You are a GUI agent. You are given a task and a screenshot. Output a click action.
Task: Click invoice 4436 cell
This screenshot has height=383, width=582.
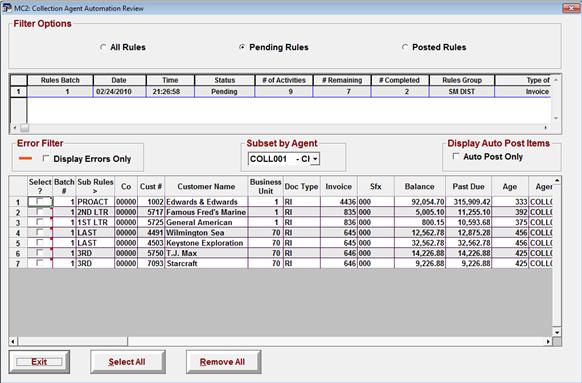click(339, 202)
